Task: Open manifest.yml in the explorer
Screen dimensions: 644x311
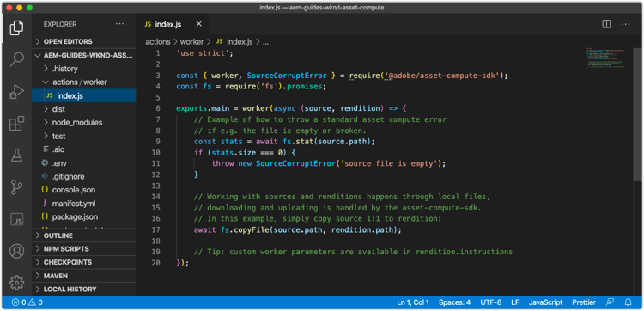Action: pos(84,204)
